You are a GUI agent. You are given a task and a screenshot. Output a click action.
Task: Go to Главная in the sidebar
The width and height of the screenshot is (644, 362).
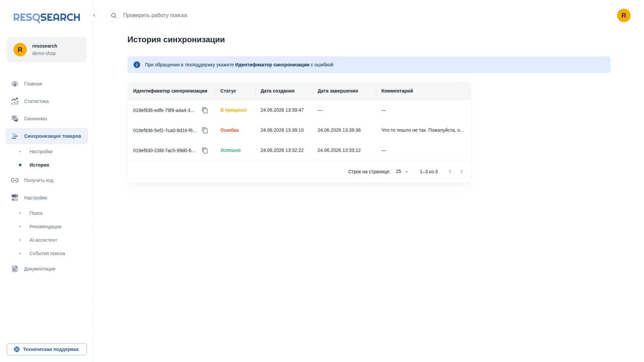47,84
